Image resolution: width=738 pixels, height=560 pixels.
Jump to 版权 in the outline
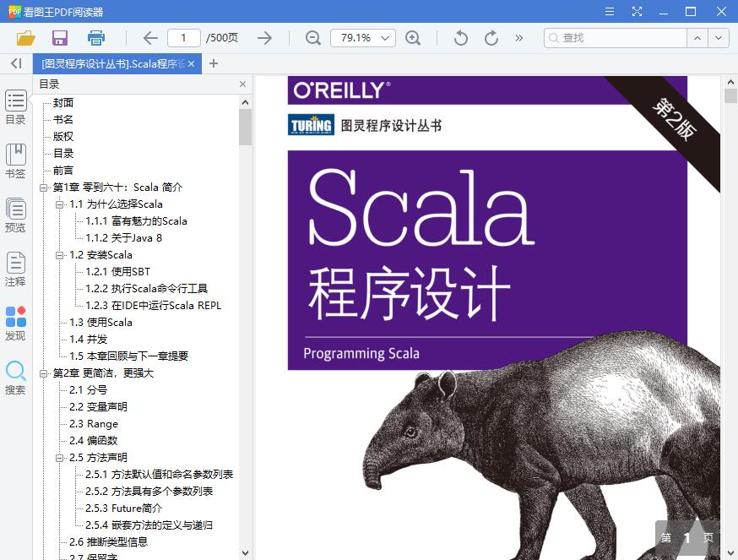coord(63,137)
